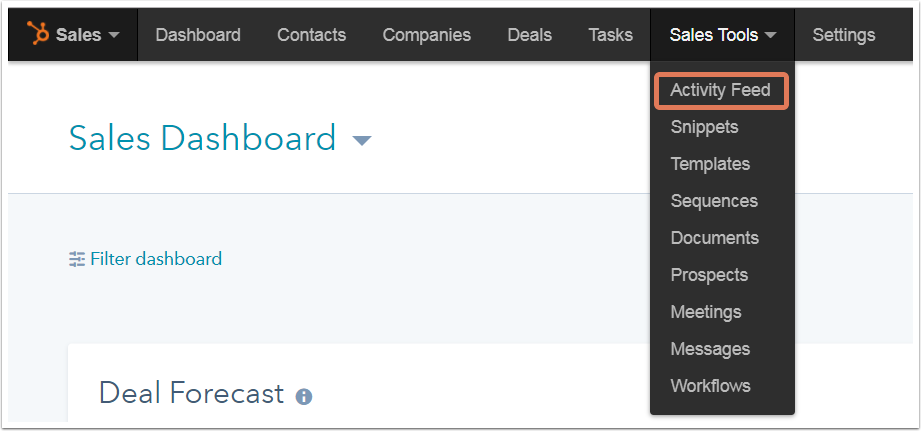The width and height of the screenshot is (921, 431).
Task: Click the Filter dashboard link
Action: coord(155,259)
